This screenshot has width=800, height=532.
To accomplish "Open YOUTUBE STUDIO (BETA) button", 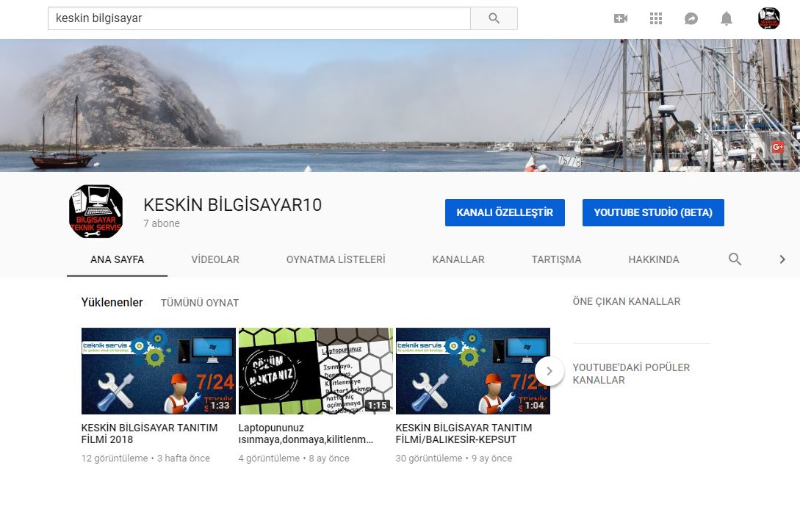I will [653, 212].
